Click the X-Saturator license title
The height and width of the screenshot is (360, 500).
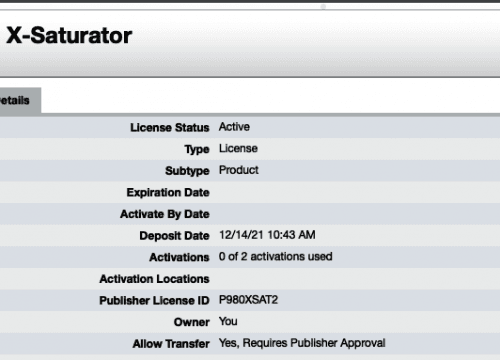pos(69,35)
